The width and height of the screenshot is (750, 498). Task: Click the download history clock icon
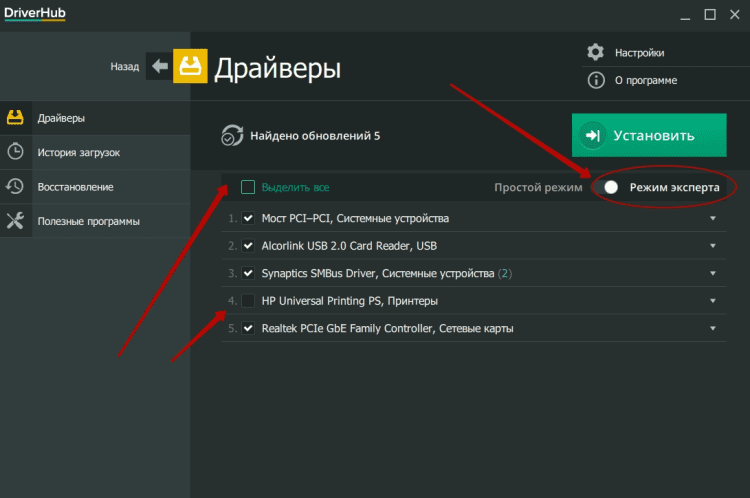point(15,152)
